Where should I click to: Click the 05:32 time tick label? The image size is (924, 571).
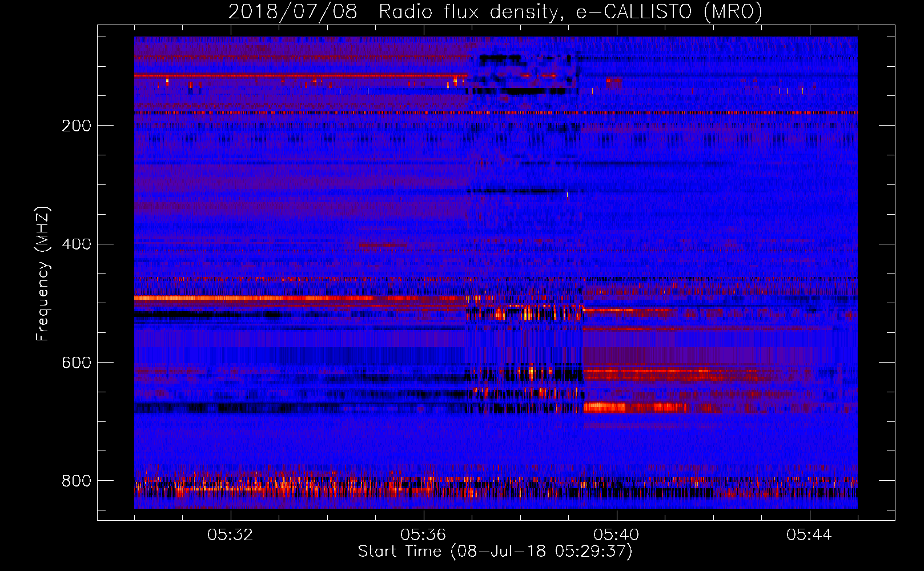pyautogui.click(x=230, y=535)
